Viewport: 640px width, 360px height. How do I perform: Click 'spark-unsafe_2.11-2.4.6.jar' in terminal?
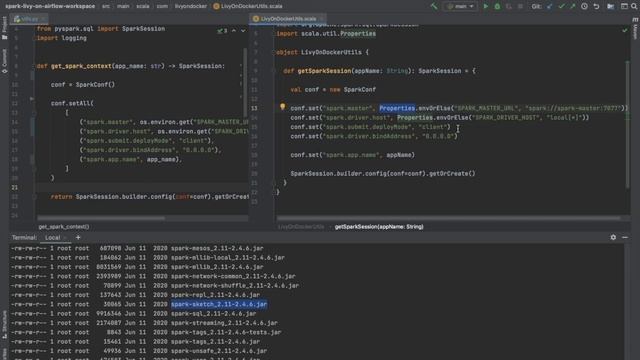(x=219, y=351)
